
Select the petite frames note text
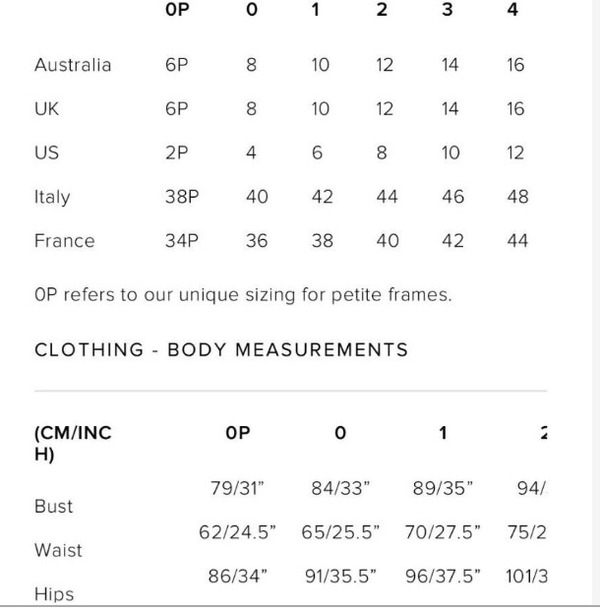(243, 295)
